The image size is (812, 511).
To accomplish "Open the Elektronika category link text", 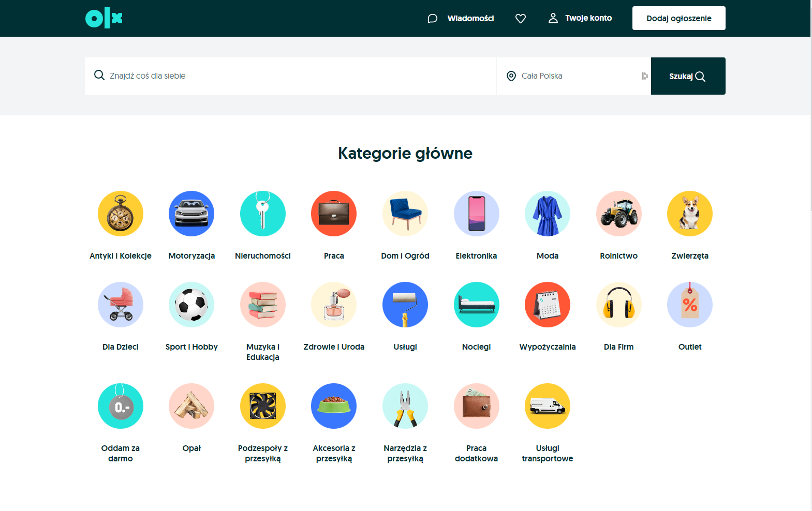I will [x=477, y=255].
